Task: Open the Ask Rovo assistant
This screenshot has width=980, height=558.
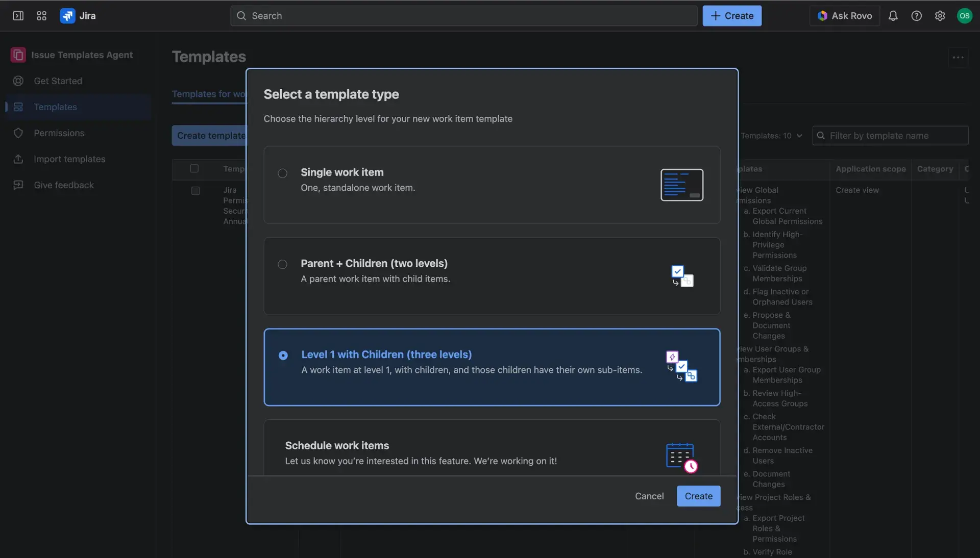Action: coord(844,16)
